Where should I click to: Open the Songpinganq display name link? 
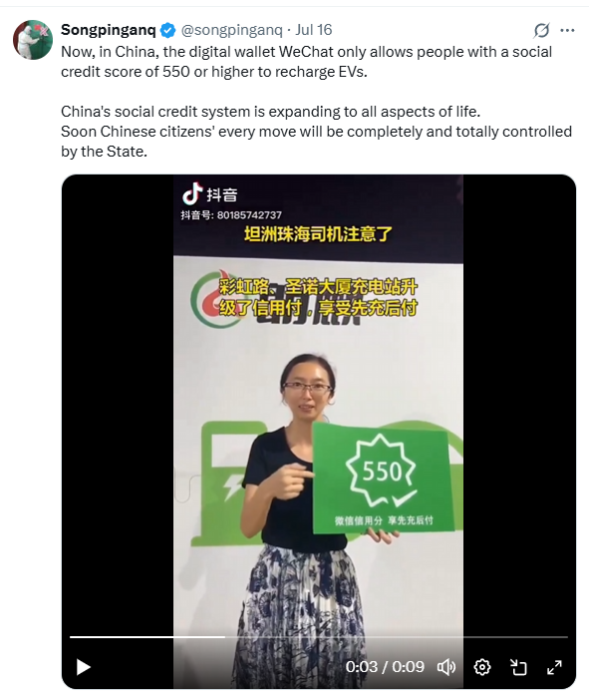[x=109, y=30]
